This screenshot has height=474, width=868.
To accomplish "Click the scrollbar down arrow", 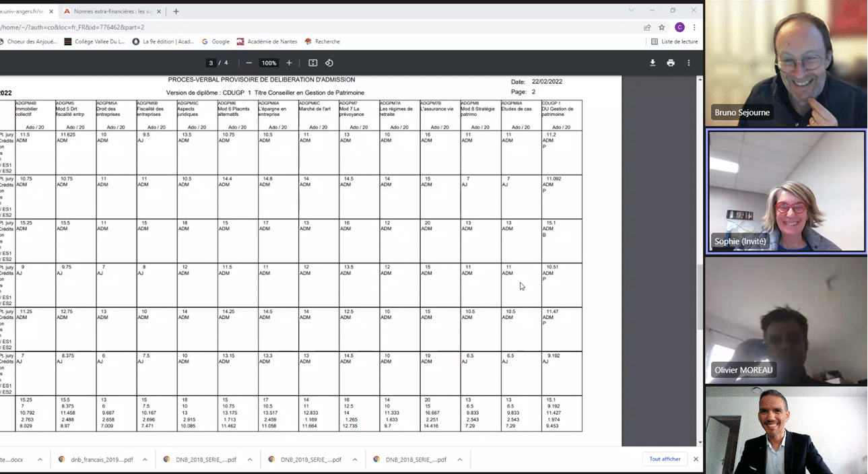I will click(700, 443).
